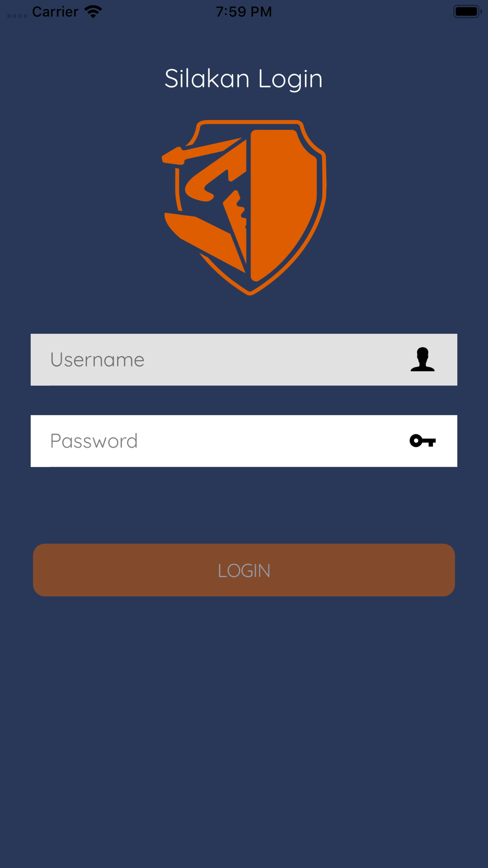
Task: Tap the key icon in Password field
Action: point(423,441)
